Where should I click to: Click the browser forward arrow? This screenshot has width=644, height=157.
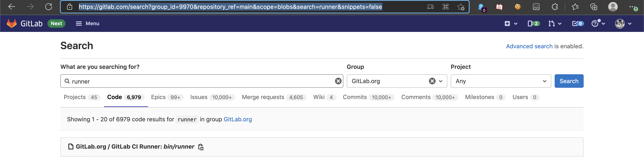(30, 7)
